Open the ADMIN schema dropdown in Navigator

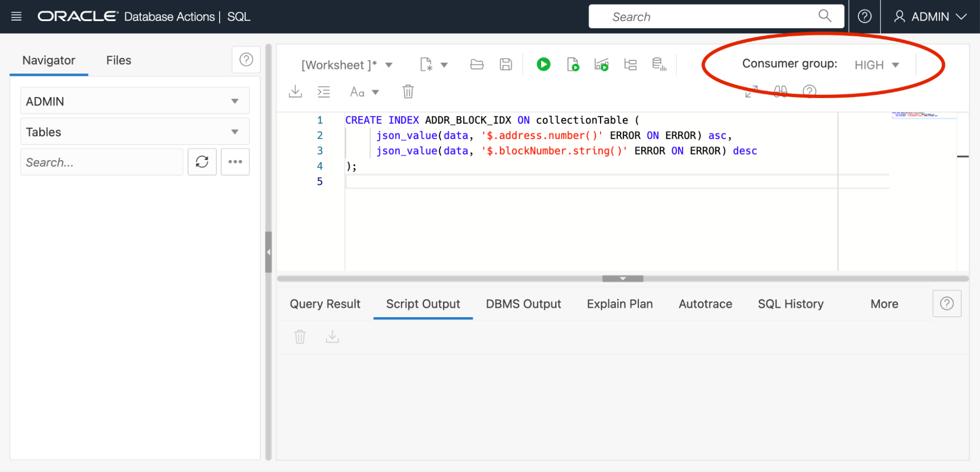(x=135, y=101)
